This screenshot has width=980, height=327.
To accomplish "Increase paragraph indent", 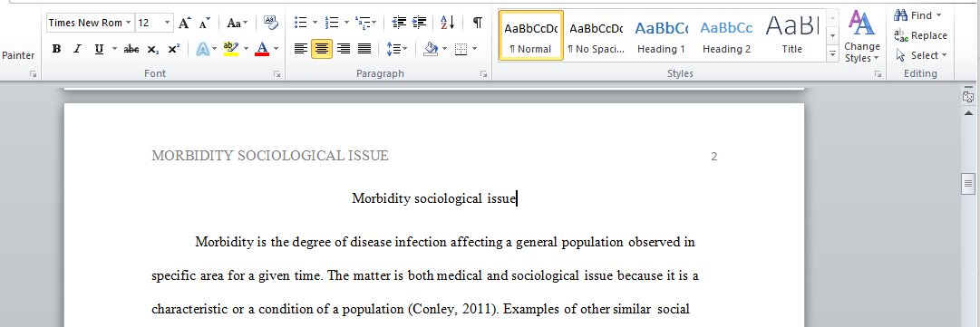I will pyautogui.click(x=420, y=23).
